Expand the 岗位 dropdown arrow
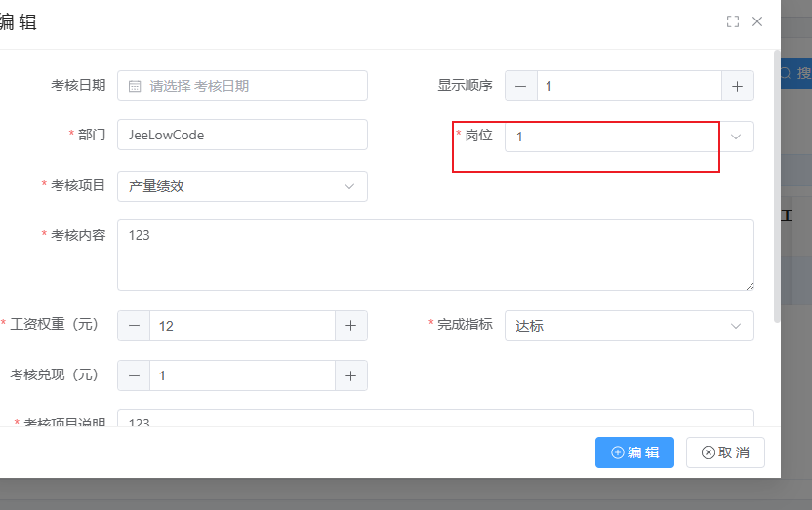812x510 pixels. point(737,137)
